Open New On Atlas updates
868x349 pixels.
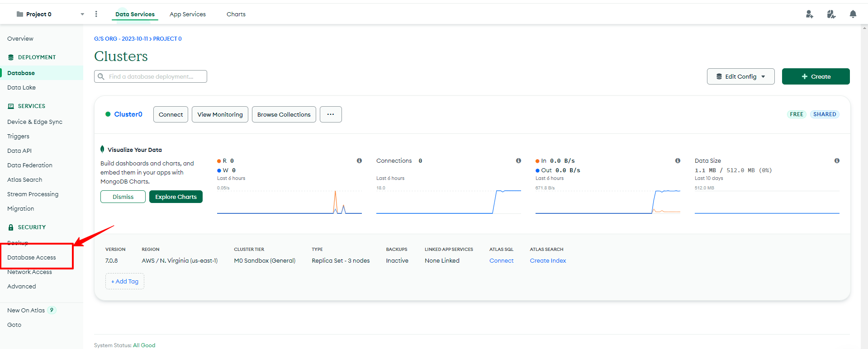(26, 310)
